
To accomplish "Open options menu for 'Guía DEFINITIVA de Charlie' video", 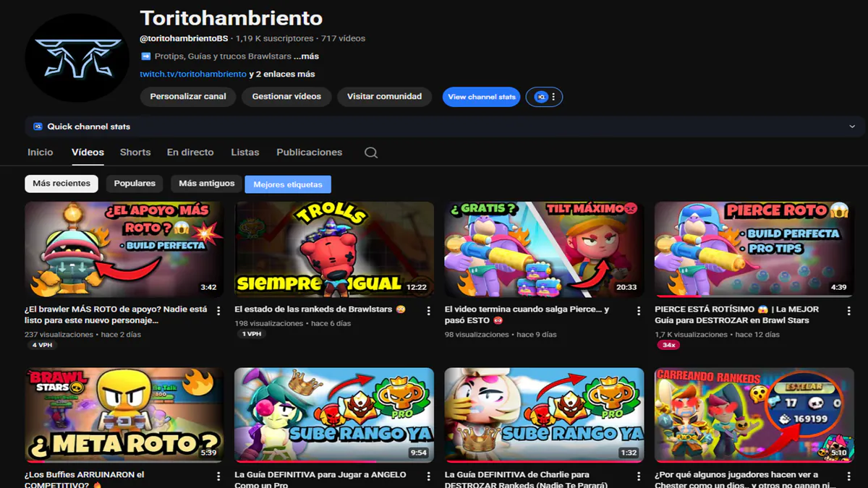I will [x=639, y=476].
